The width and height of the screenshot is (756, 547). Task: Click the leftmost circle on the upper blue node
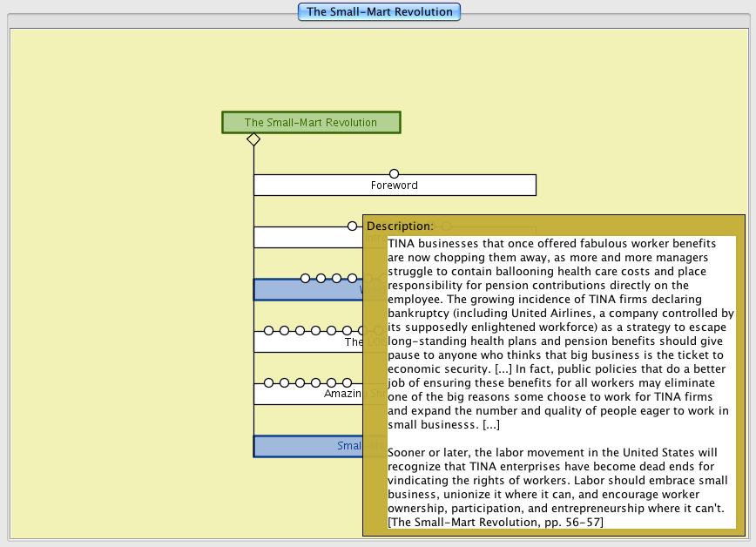point(305,279)
